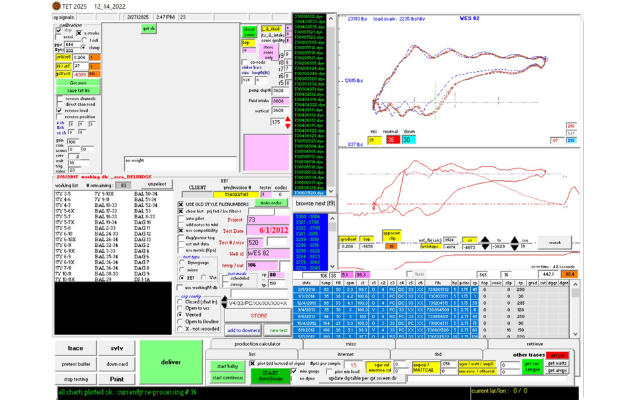Click the scroll-down arrow of the green .dyn file list

[x=331, y=191]
